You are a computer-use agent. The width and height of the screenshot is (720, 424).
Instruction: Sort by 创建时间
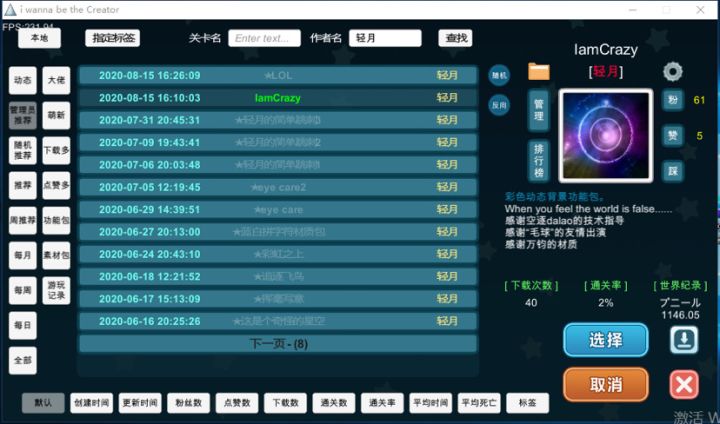[x=91, y=403]
